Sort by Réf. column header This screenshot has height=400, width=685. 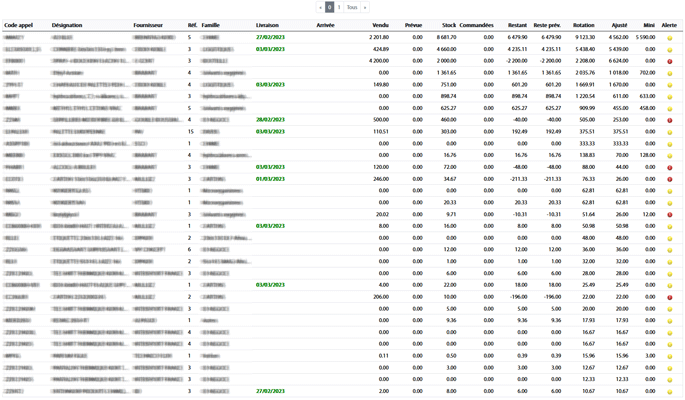192,25
